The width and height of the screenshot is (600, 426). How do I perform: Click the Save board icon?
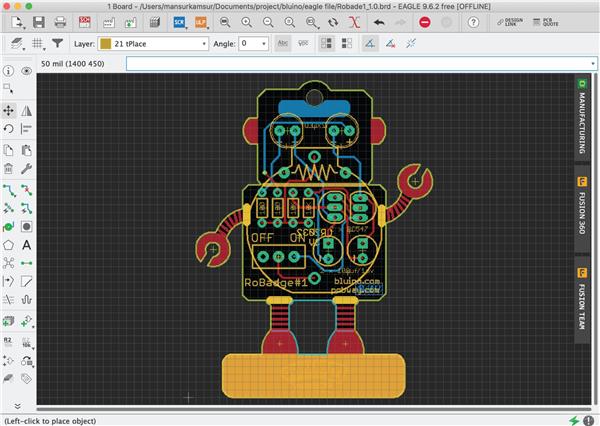[x=37, y=21]
